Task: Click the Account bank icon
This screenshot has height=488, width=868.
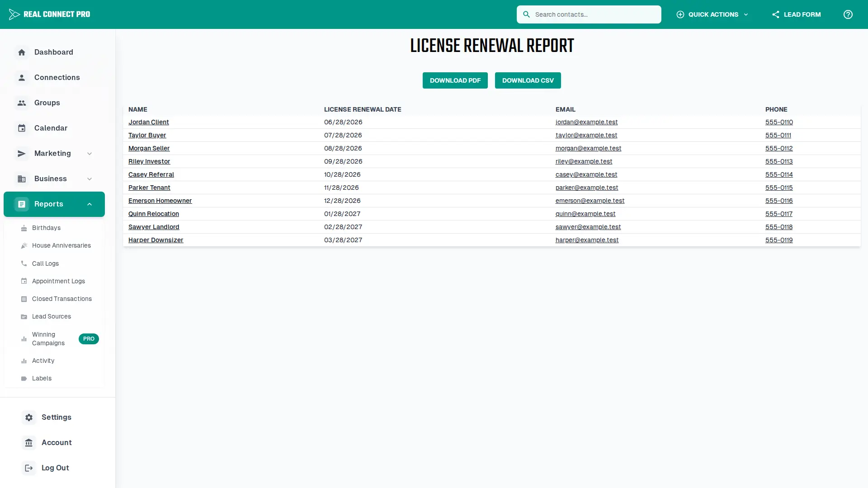Action: (29, 443)
